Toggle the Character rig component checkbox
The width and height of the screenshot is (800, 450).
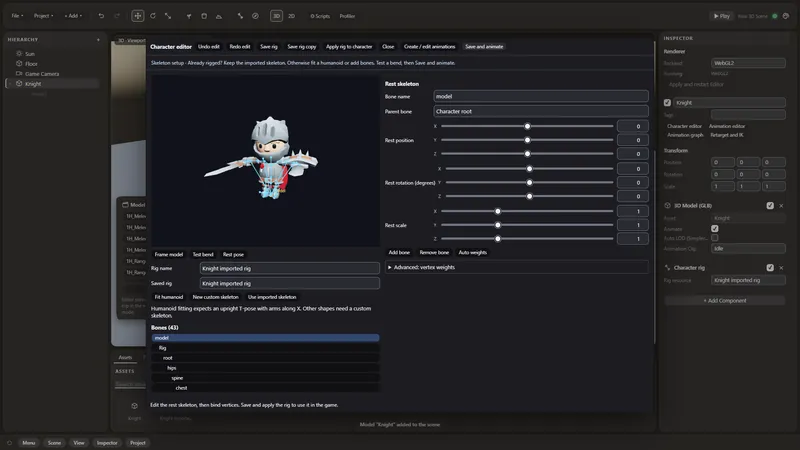770,267
